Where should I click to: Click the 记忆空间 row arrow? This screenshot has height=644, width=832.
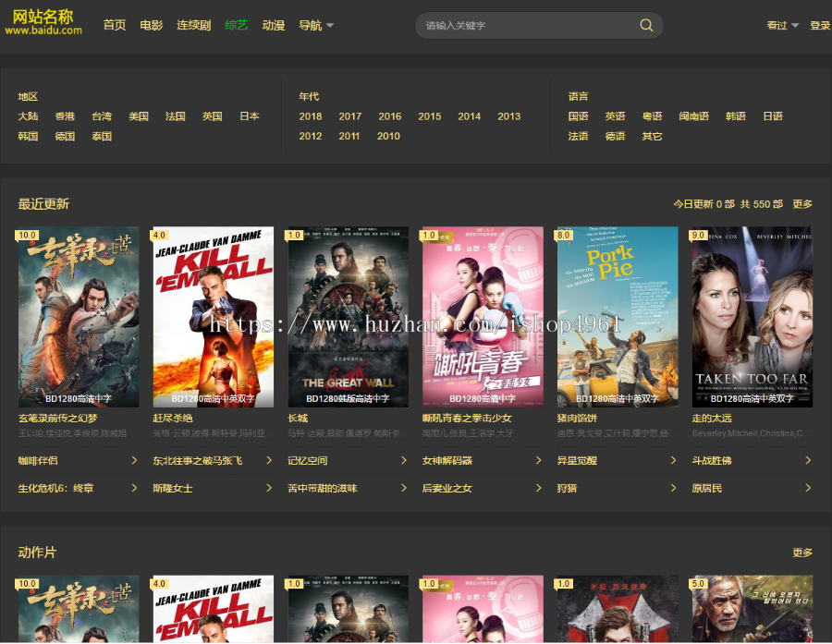click(x=404, y=460)
